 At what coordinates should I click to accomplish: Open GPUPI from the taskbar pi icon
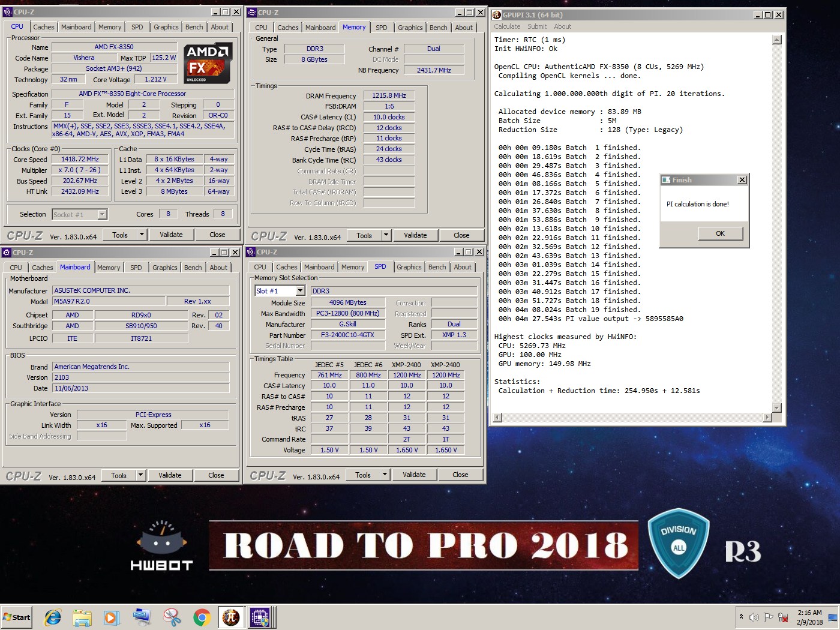point(231,617)
